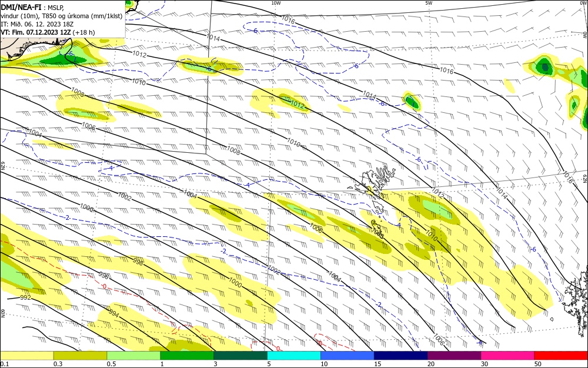Click the "10W" longitude label
Screen dimensions: 588x368
point(276,3)
